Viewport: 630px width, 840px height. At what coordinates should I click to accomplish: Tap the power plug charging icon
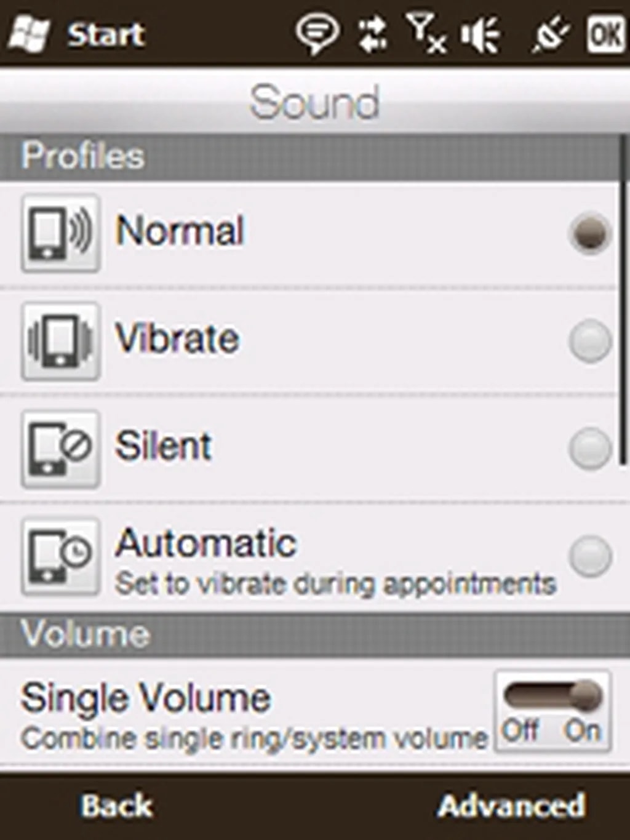(549, 34)
